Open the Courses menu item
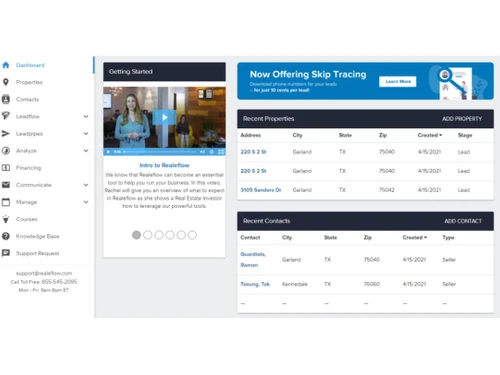Viewport: 500px width, 375px height. [27, 219]
